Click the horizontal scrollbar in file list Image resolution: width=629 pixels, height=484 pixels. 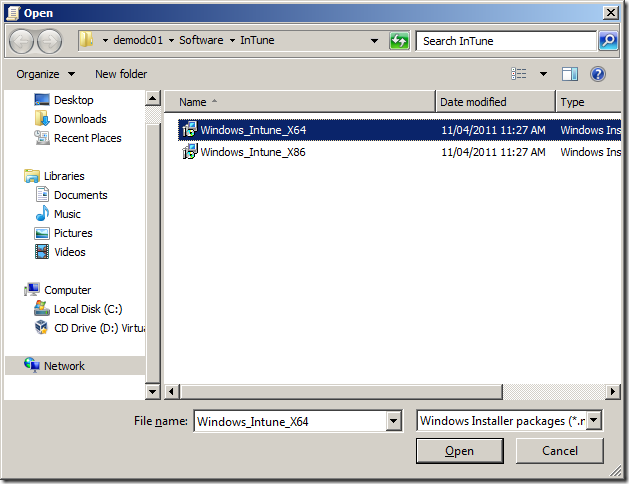pos(380,392)
